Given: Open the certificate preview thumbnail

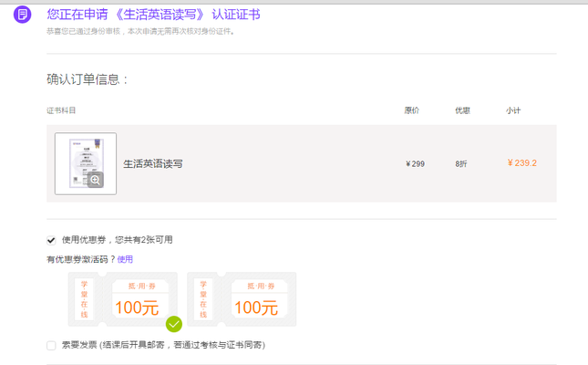Looking at the screenshot, I should (x=86, y=162).
